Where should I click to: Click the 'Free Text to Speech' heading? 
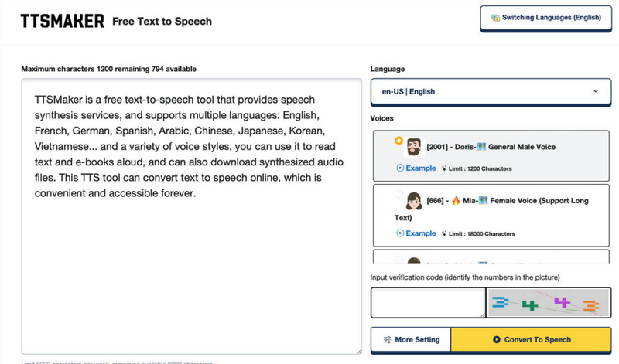pyautogui.click(x=162, y=22)
